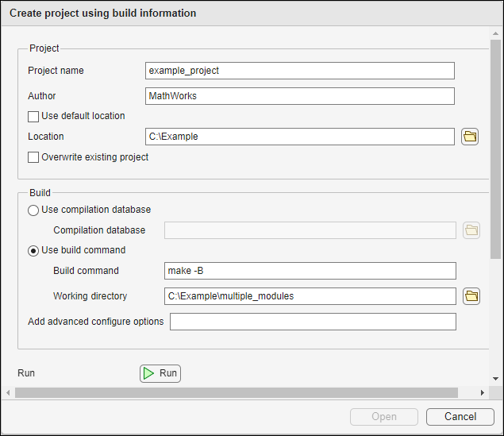This screenshot has height=436, width=504.
Task: Enable Use default location checkbox
Action: coord(33,117)
